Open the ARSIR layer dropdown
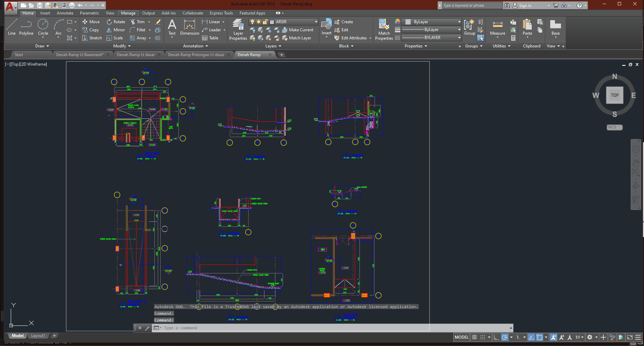 [x=316, y=22]
